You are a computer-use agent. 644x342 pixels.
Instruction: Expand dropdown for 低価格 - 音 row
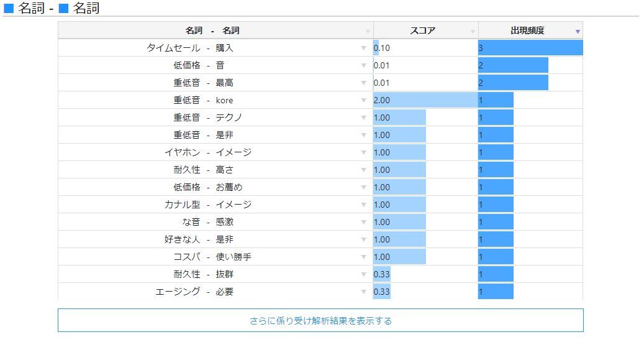[364, 65]
